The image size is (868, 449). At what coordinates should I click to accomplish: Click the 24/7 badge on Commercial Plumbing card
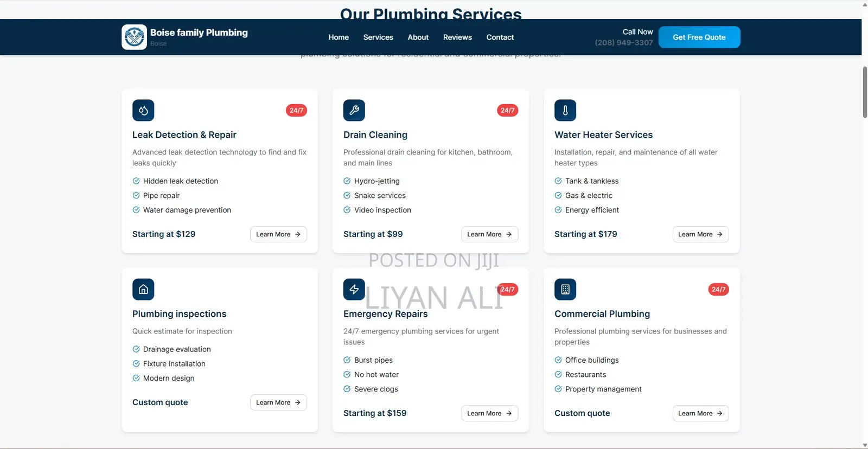point(718,289)
